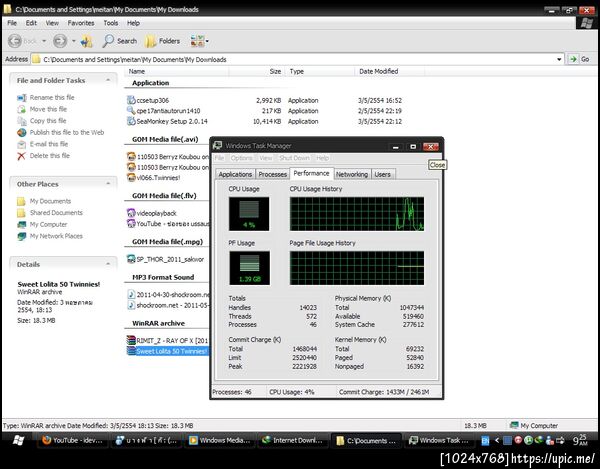Viewport: 600px width, 469px height.
Task: Click Publish this file to the Web
Action: pos(67,132)
